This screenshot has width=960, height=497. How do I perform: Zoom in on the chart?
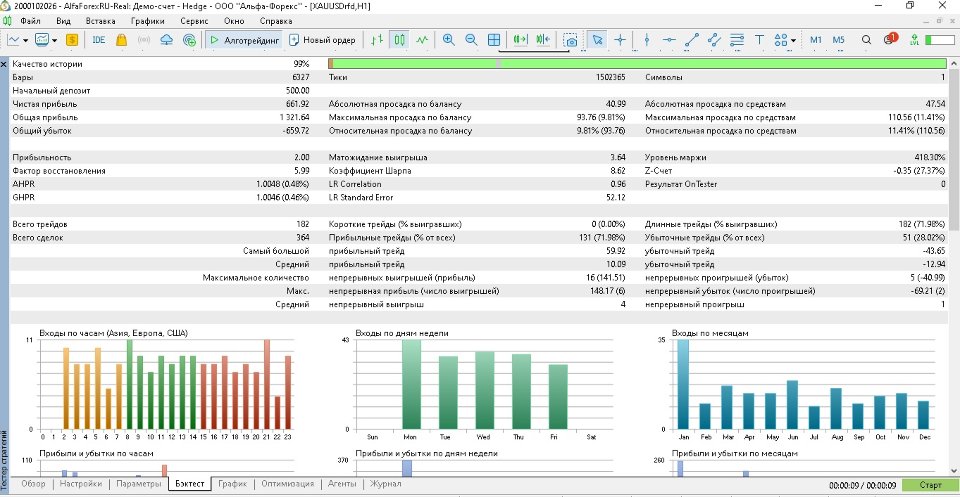(447, 40)
